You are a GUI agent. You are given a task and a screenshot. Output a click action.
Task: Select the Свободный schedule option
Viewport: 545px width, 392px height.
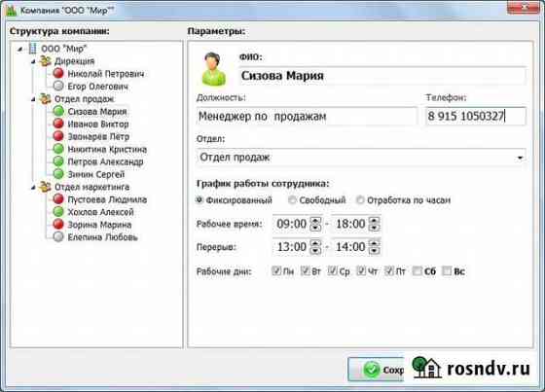[292, 199]
